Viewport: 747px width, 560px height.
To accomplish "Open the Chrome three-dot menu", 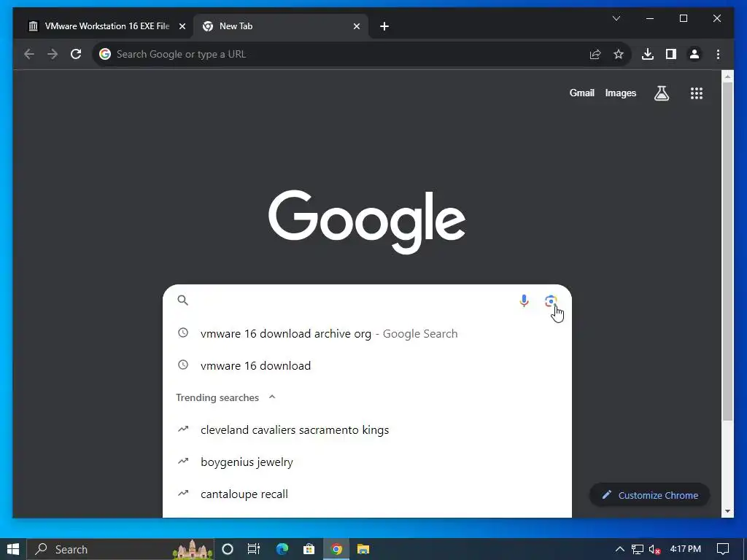I will (718, 54).
